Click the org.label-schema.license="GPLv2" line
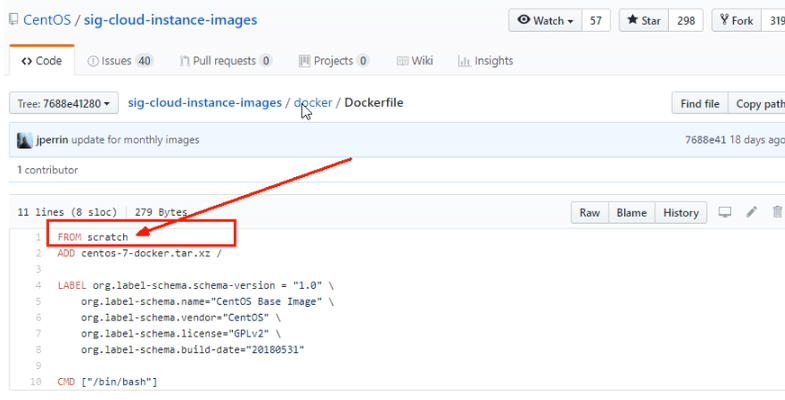The image size is (785, 400). [181, 333]
